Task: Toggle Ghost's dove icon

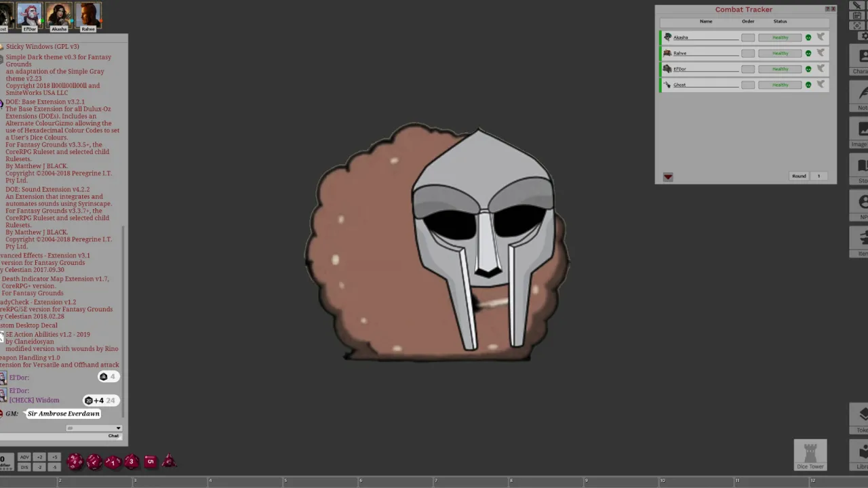Action: pos(821,85)
